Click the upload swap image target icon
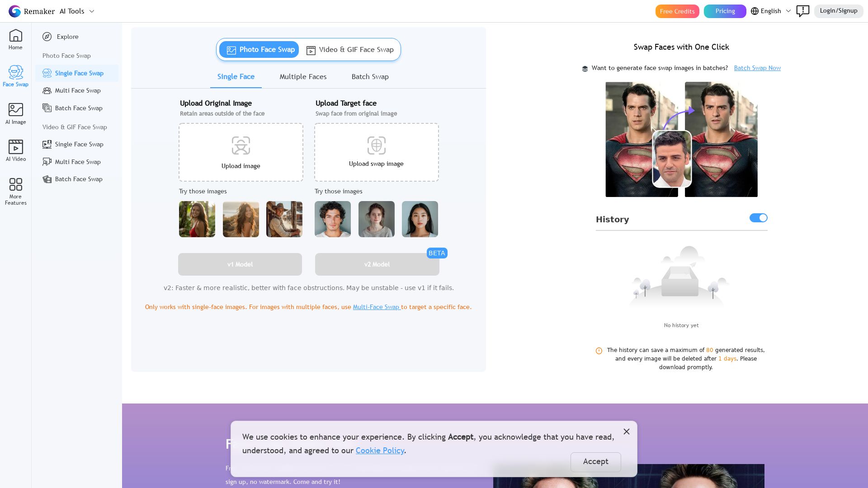 click(x=376, y=145)
